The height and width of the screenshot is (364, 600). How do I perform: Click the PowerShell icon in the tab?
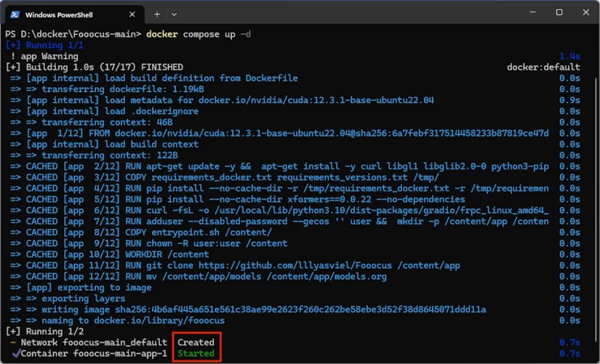tap(15, 15)
